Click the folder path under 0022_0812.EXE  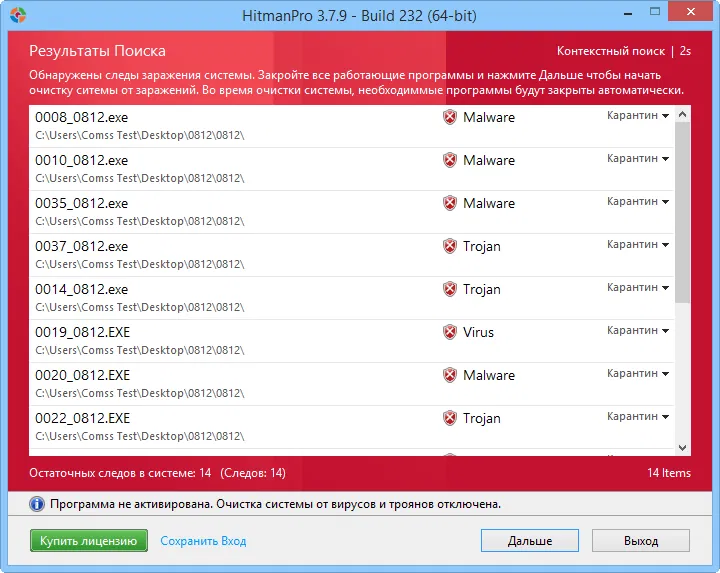pos(140,436)
